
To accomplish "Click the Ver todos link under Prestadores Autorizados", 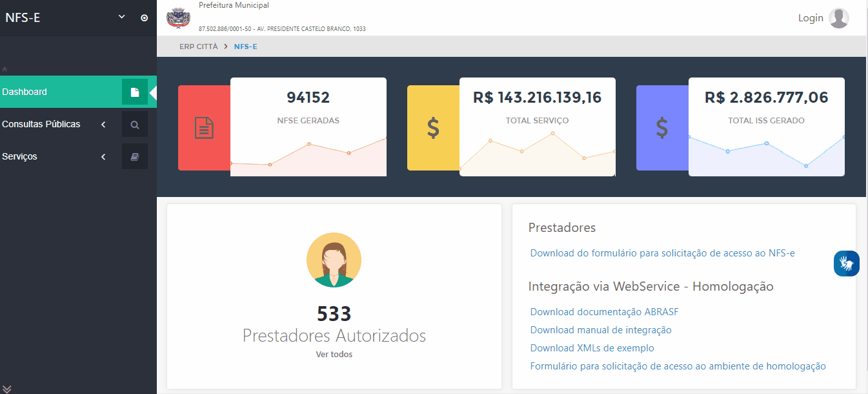I will point(334,354).
